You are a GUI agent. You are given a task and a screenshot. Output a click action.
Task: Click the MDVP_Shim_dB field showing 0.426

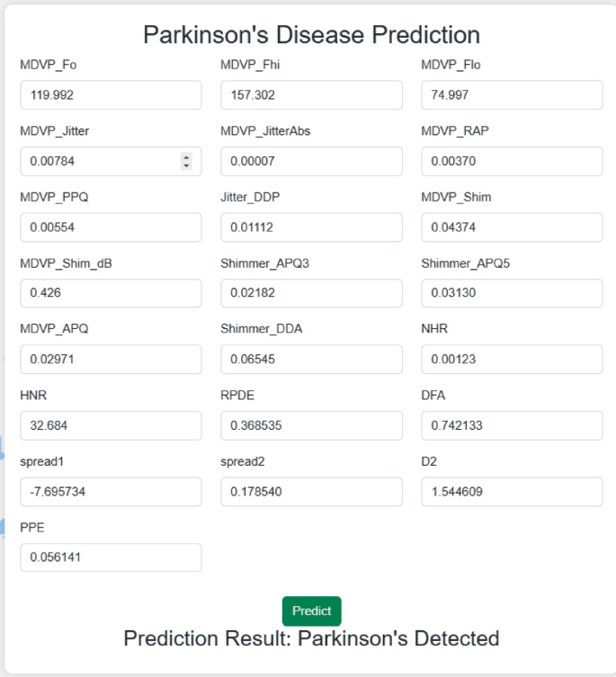(x=111, y=293)
